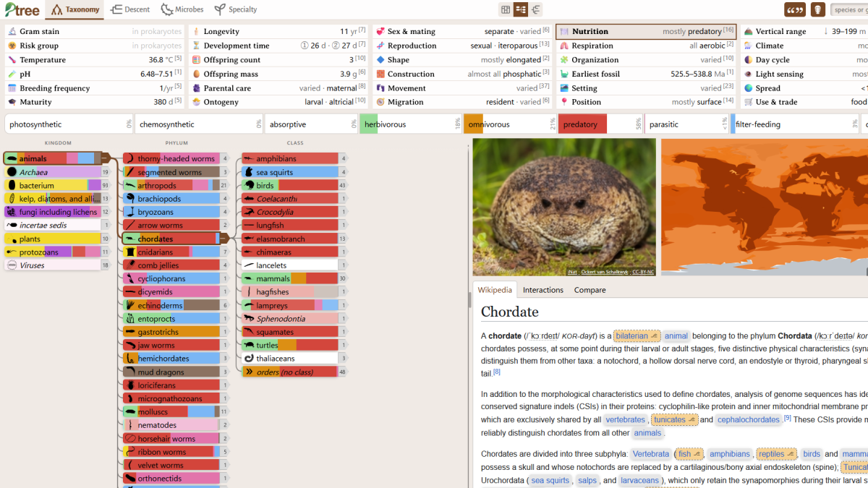Click the compass icon for Migration
This screenshot has width=868, height=488.
click(380, 102)
